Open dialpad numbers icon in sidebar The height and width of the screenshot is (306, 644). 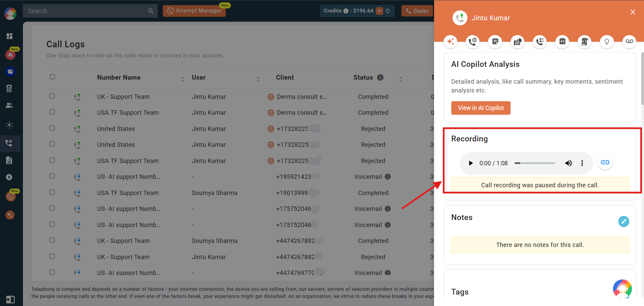[9, 88]
